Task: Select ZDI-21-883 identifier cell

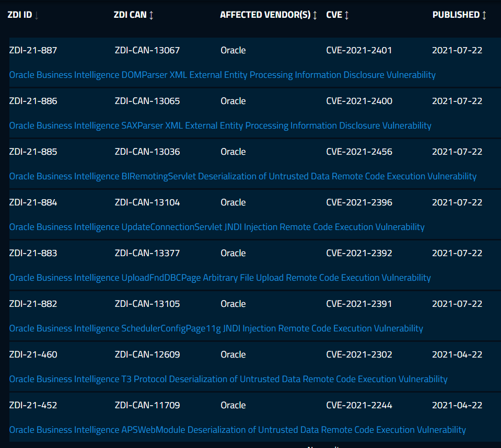Action: [x=33, y=253]
